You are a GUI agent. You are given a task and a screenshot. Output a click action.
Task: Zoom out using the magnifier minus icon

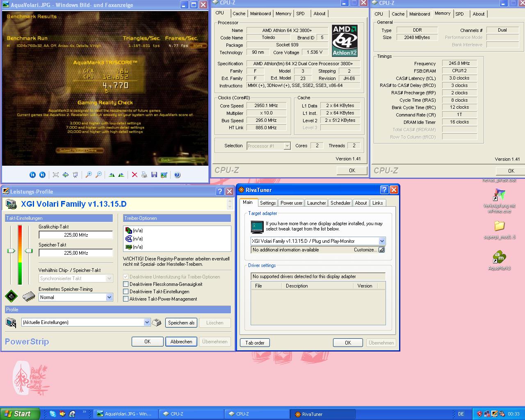tap(98, 175)
